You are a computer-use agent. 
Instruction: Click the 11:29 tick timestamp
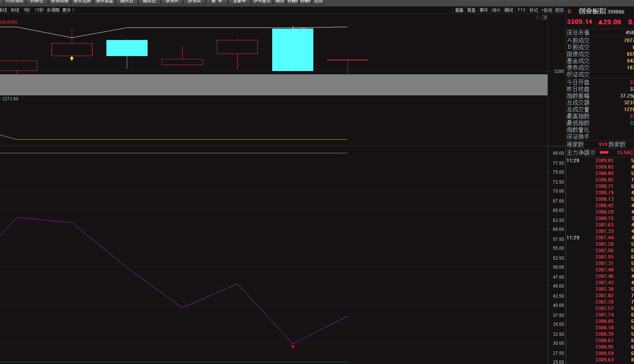click(x=573, y=238)
